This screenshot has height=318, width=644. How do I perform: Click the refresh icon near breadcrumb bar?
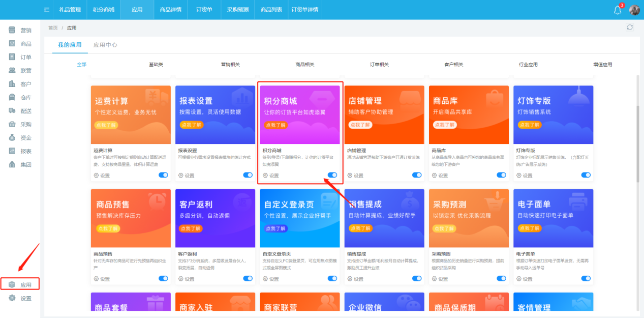629,27
